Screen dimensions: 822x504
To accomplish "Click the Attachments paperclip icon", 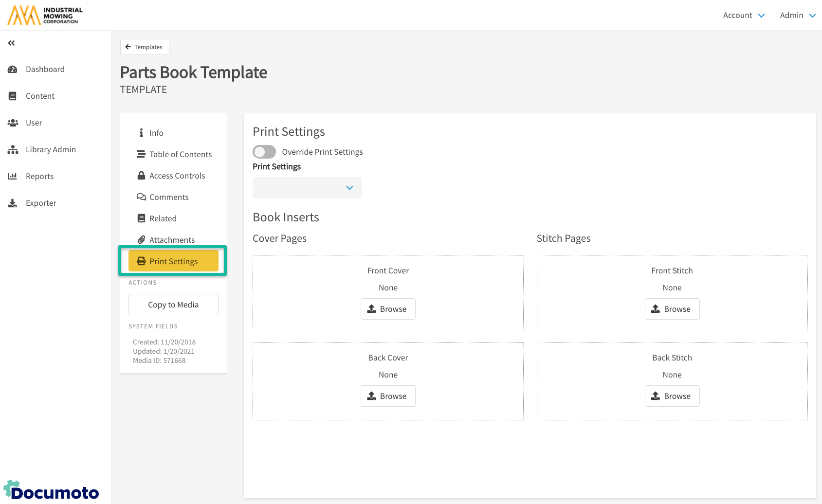I will pos(141,240).
